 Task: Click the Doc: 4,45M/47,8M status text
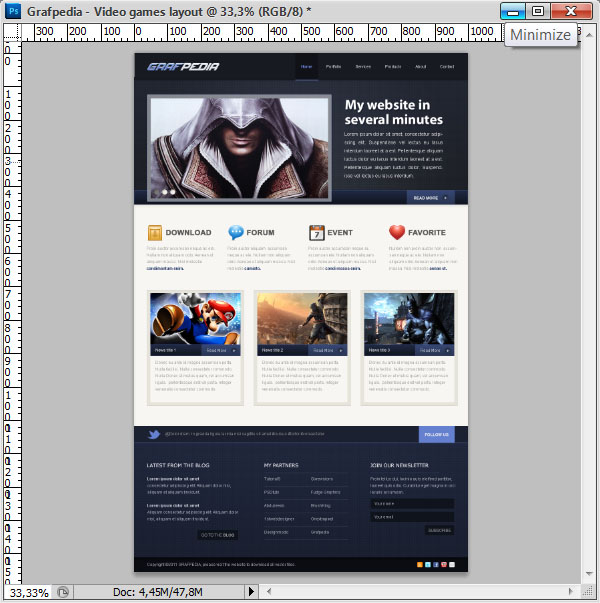pyautogui.click(x=158, y=592)
